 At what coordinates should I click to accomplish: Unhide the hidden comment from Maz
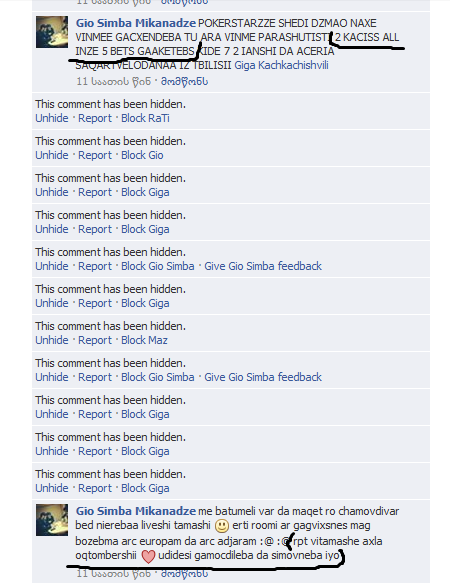[52, 340]
